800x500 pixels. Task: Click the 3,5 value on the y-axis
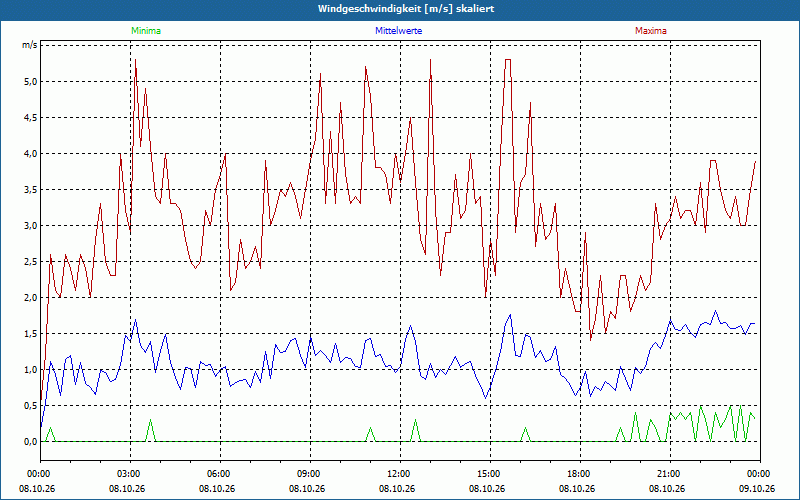point(31,190)
